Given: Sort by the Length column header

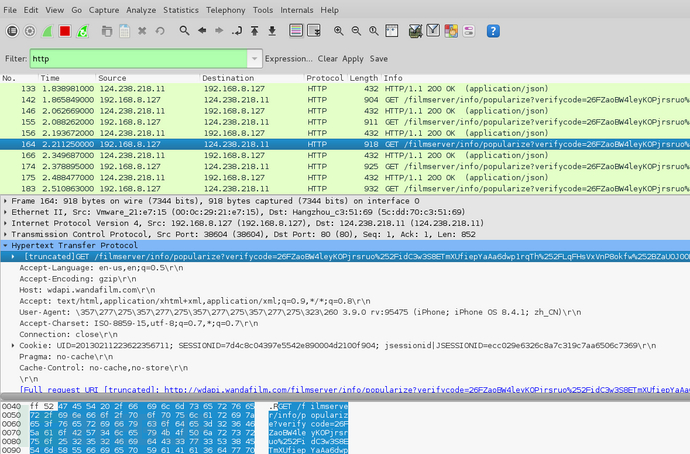Looking at the screenshot, I should click(x=363, y=78).
